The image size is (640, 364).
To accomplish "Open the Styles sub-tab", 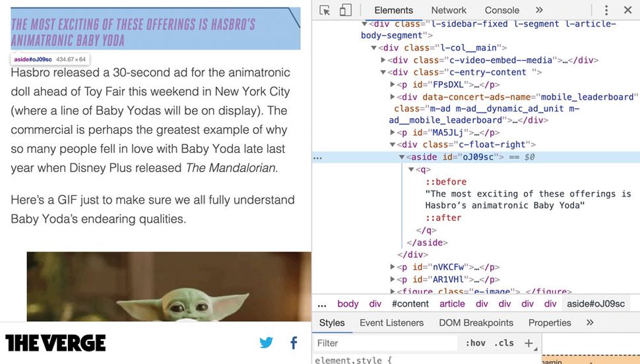I will click(332, 322).
